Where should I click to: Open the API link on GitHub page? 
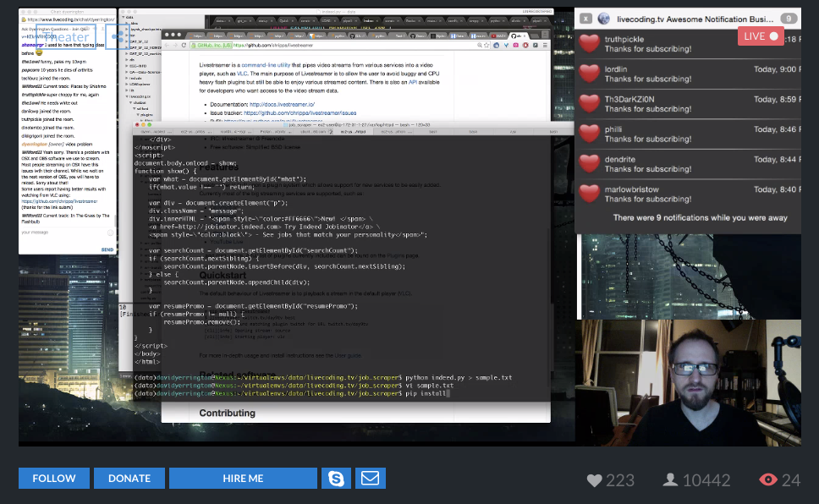coord(413,82)
